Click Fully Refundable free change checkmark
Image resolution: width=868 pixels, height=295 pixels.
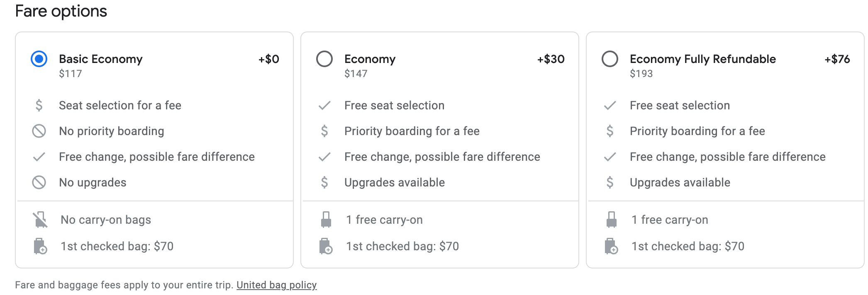click(610, 157)
